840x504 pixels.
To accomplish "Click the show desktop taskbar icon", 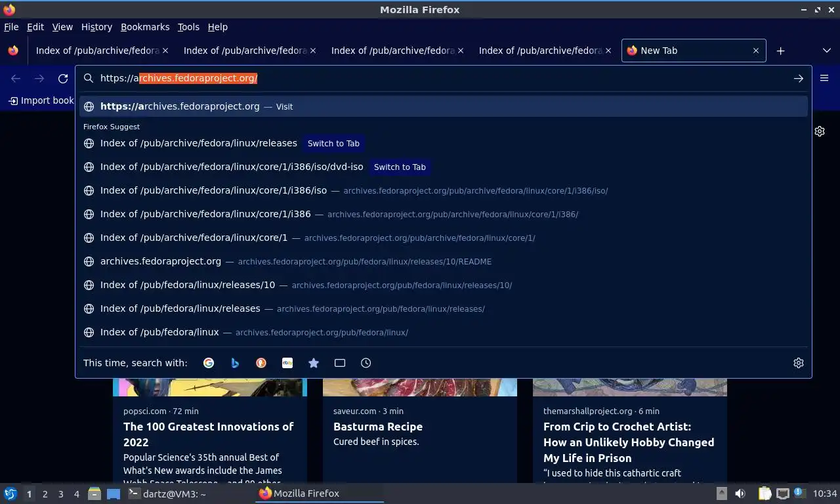I will pyautogui.click(x=114, y=493).
